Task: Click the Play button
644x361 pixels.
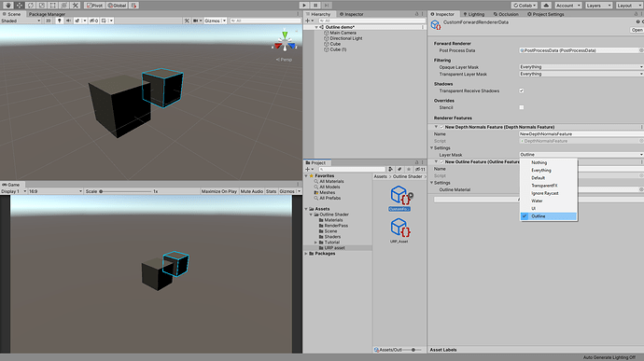Action: coord(304,6)
